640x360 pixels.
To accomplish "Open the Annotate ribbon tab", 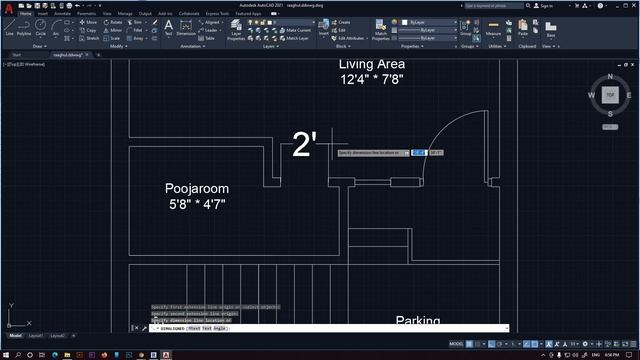I will (62, 13).
